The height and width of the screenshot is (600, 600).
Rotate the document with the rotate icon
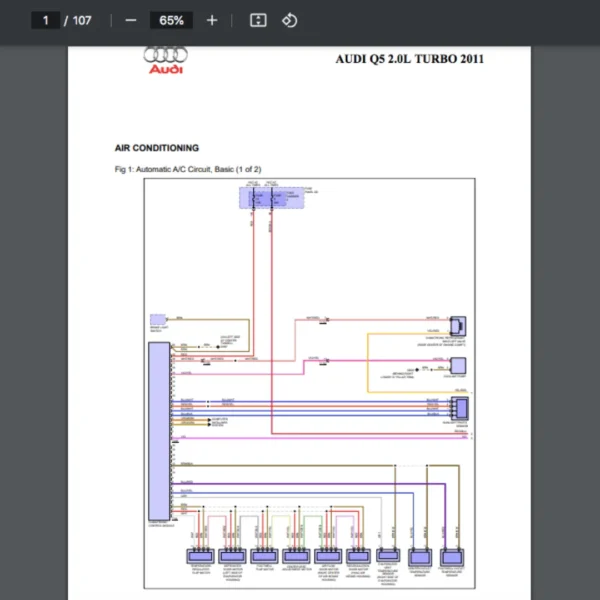pos(289,20)
